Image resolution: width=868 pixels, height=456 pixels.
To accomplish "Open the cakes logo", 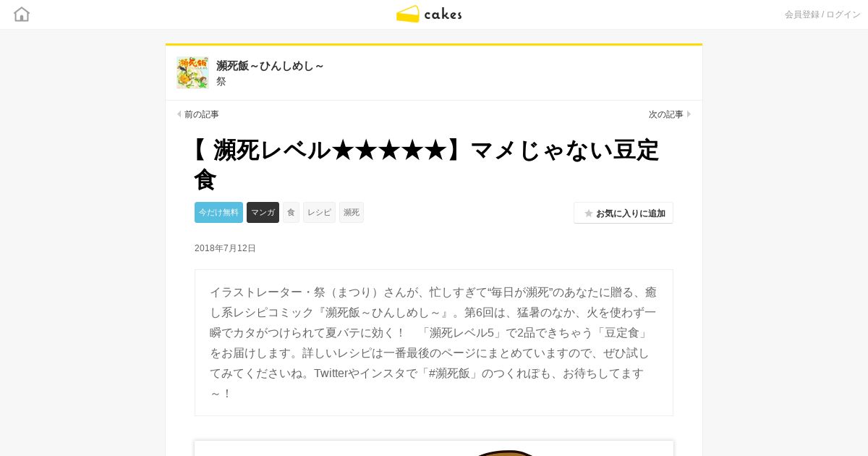I will [429, 14].
